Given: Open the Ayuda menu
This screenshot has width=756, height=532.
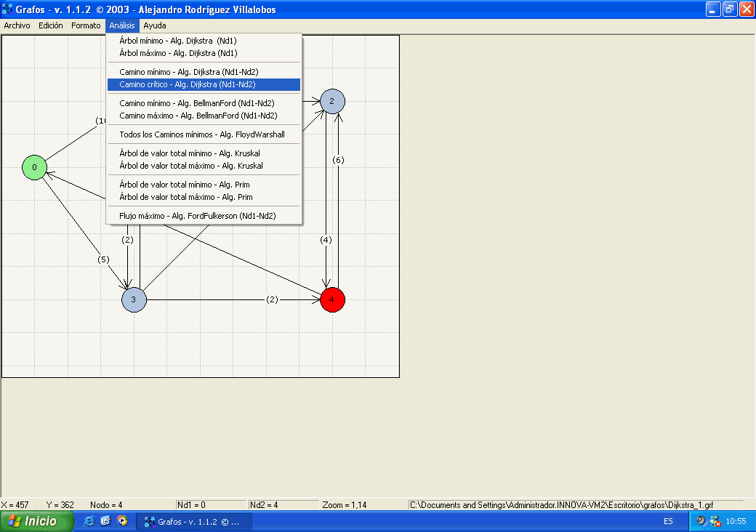Looking at the screenshot, I should pos(154,25).
